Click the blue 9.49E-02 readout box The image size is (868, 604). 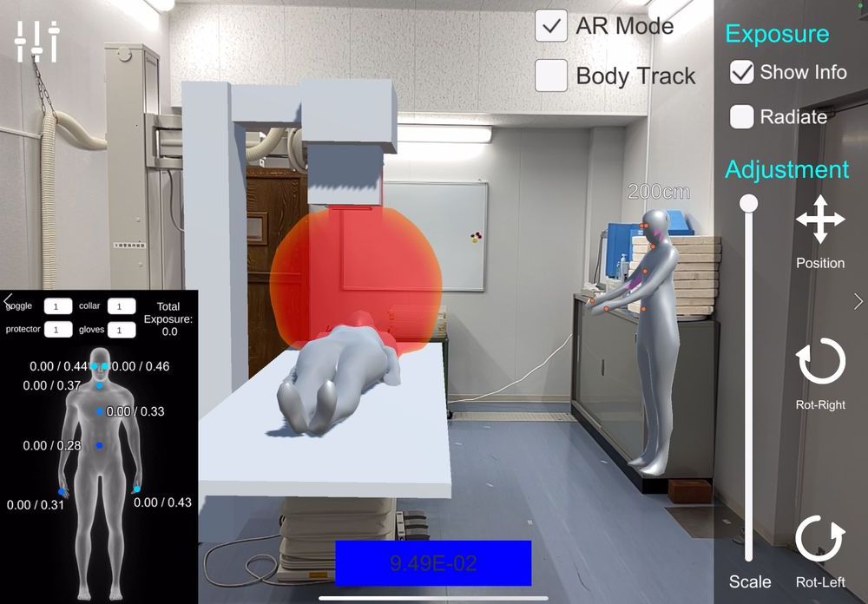[433, 563]
